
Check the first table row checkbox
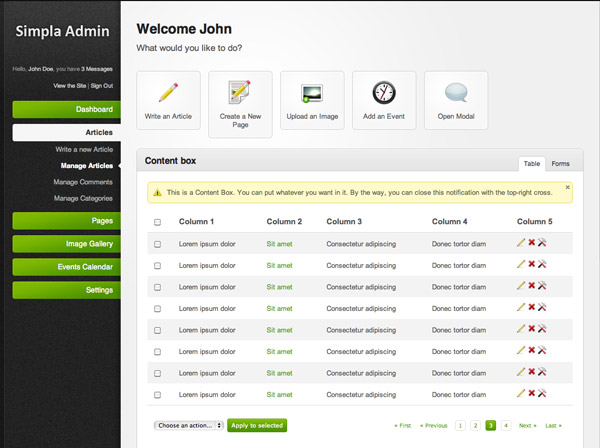click(x=157, y=244)
